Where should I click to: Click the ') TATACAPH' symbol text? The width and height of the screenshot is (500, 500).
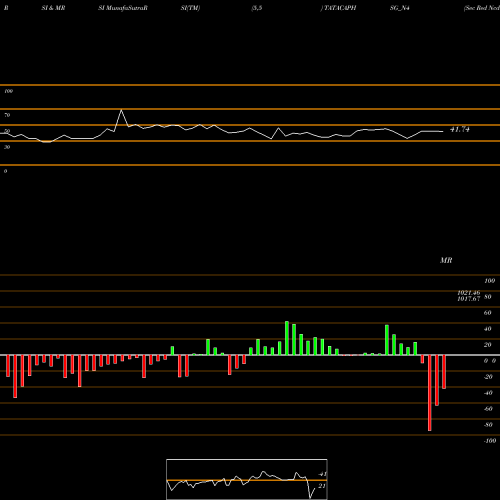338,8
